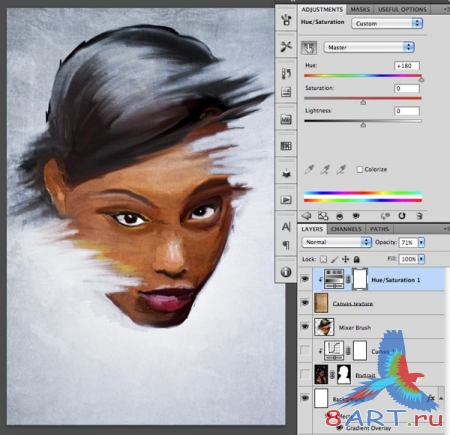This screenshot has width=450, height=435.
Task: Toggle Gradient Overlay effect visibility
Action: (x=340, y=427)
